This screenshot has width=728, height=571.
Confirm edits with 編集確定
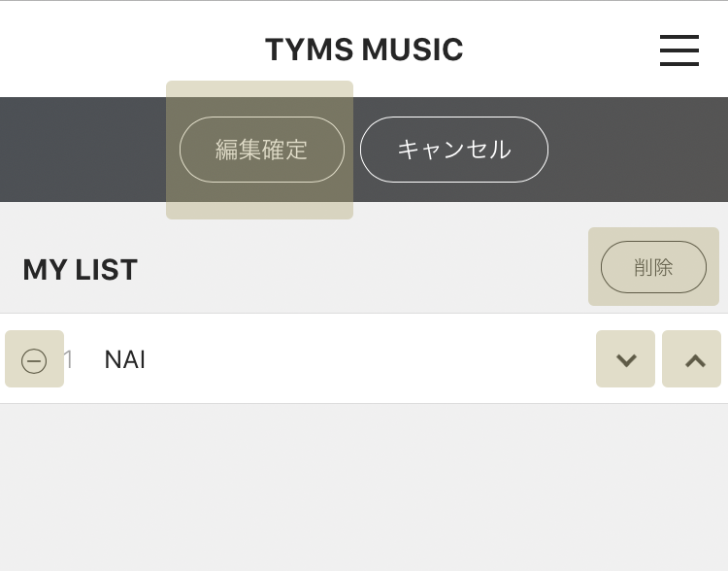point(261,150)
